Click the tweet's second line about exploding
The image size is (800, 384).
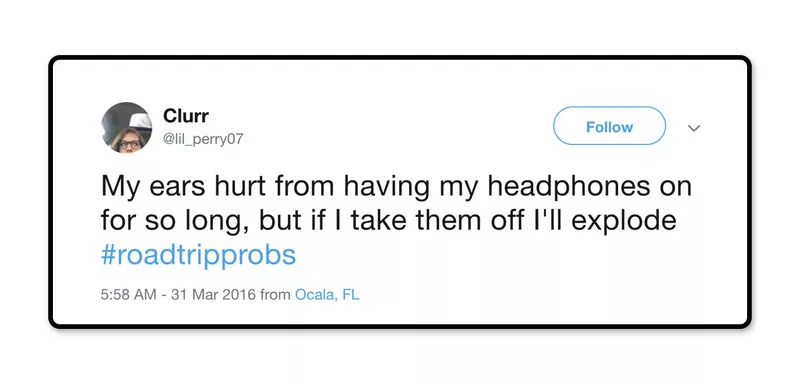point(389,221)
